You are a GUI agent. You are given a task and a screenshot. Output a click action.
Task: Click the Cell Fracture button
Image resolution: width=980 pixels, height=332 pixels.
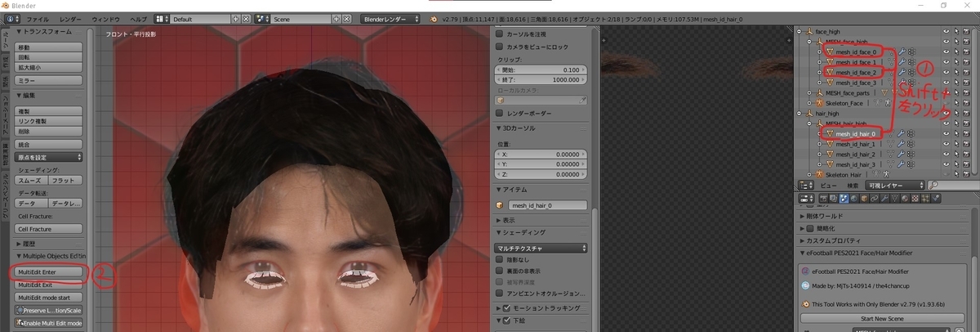[49, 229]
